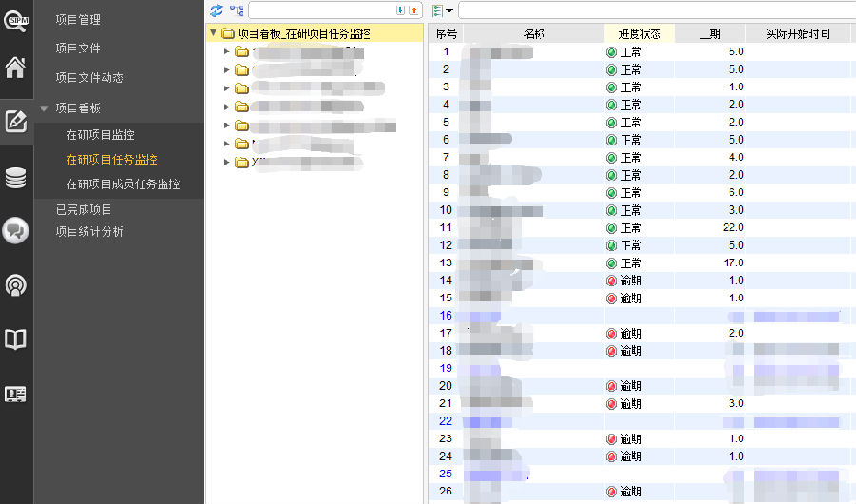Open 项目文件 menu item

click(78, 48)
